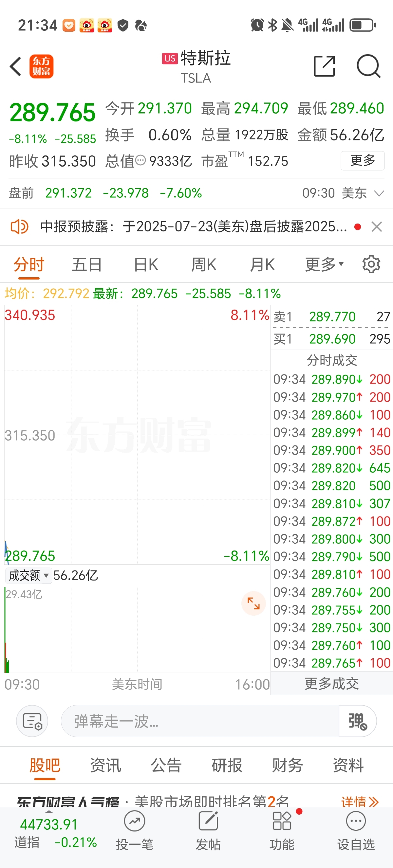
Task: Tap the 均价 292.792 label
Action: (47, 294)
